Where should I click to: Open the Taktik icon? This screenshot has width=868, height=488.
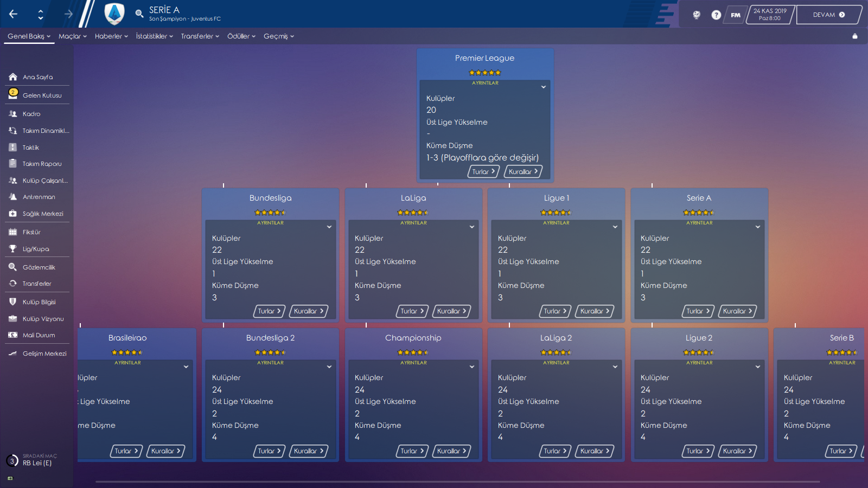pos(13,147)
